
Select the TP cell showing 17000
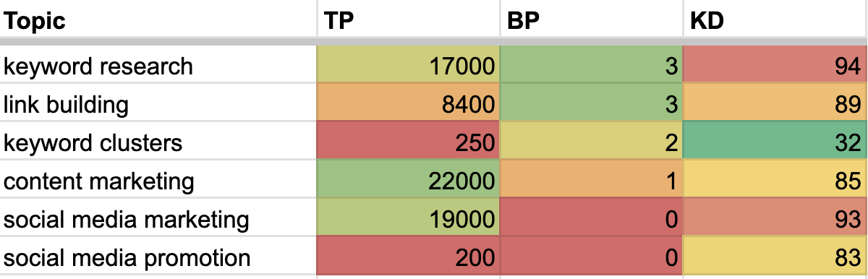(408, 66)
